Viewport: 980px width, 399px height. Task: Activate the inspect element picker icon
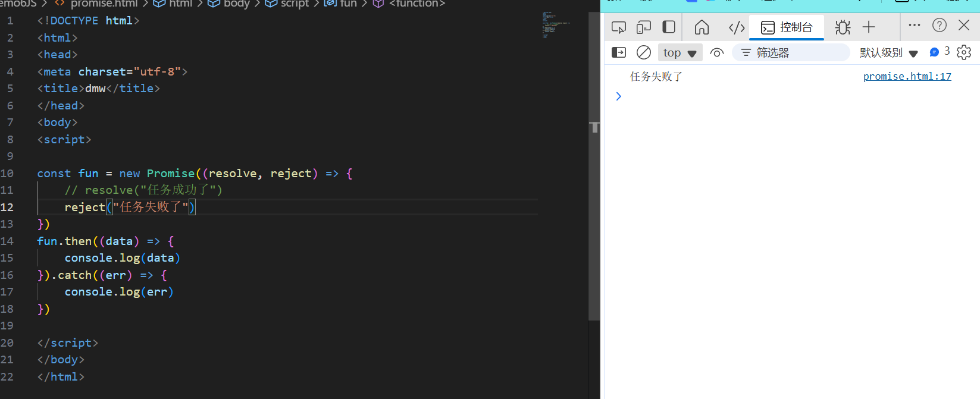(619, 27)
